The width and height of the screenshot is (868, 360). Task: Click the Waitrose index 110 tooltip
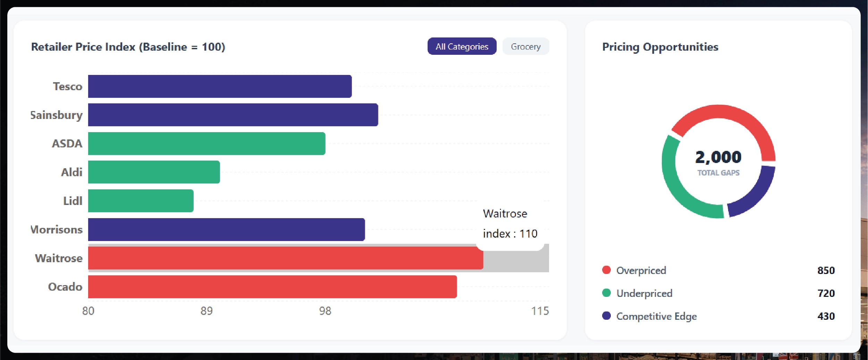[509, 224]
